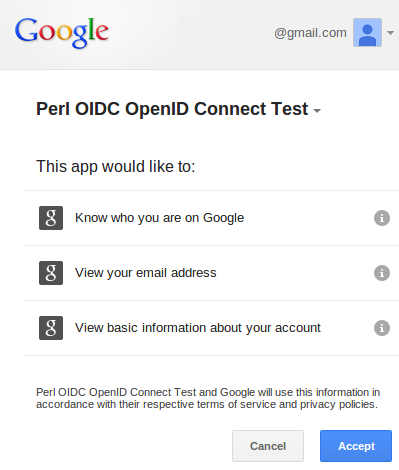Show info for View your email address
The image size is (399, 470).
(382, 273)
